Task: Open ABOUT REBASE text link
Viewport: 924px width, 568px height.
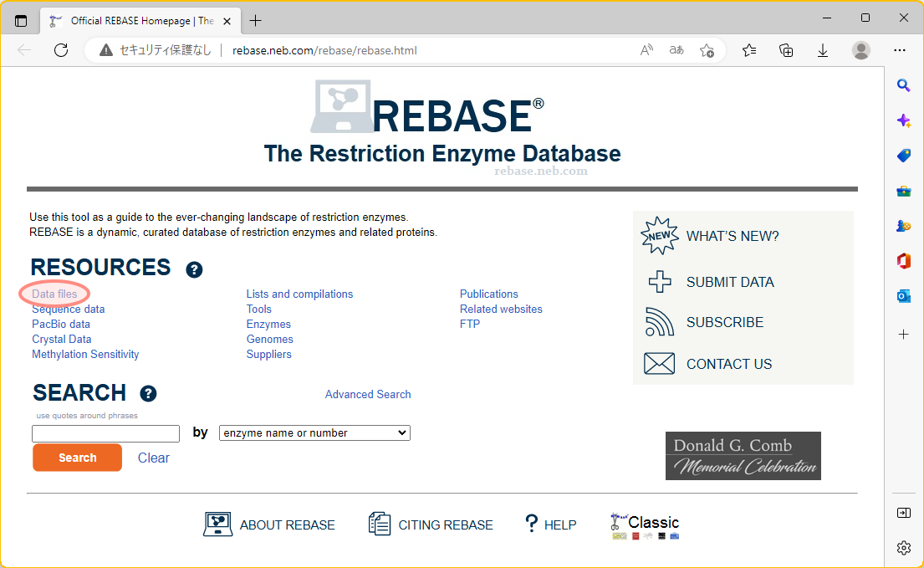Action: coord(287,525)
